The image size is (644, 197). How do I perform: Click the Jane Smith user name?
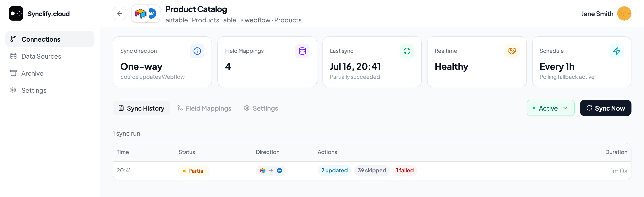coord(597,14)
